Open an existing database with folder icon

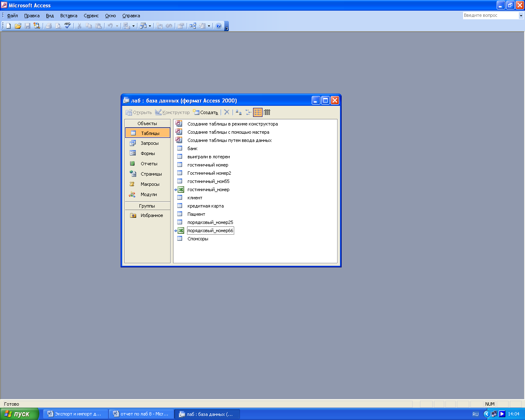point(18,26)
